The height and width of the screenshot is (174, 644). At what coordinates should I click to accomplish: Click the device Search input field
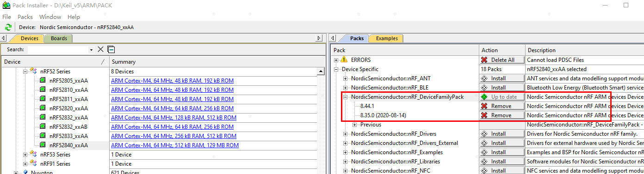tap(57, 50)
